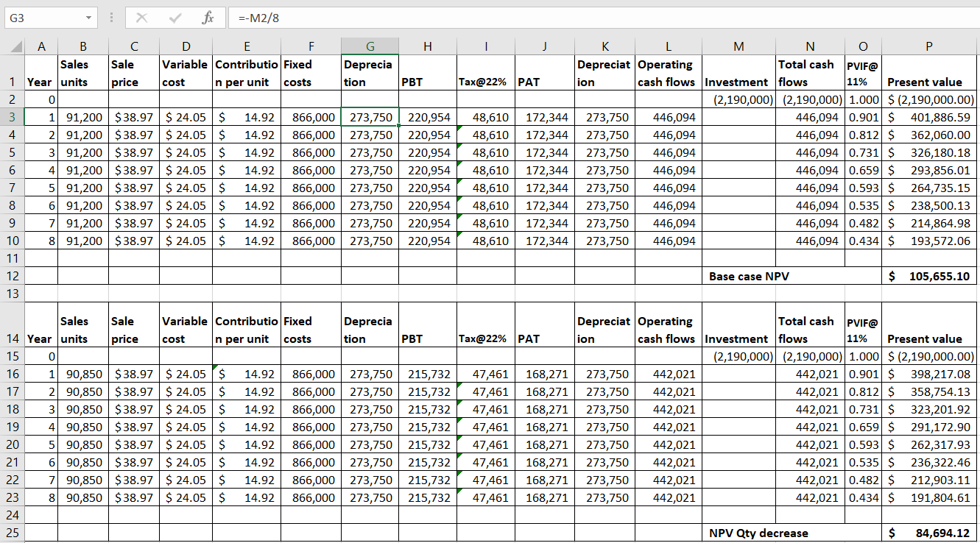
Task: Select column B header
Action: click(x=83, y=46)
